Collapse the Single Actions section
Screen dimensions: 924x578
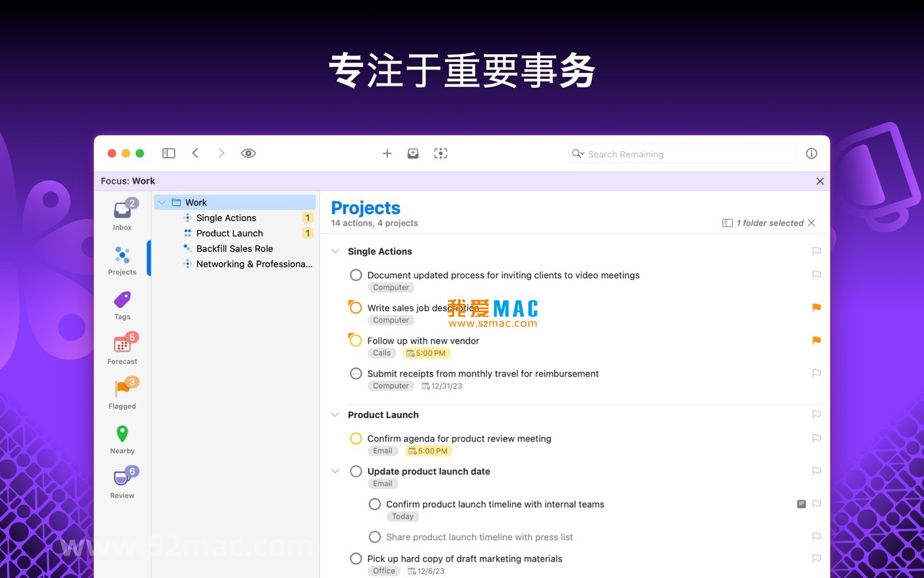pos(335,251)
